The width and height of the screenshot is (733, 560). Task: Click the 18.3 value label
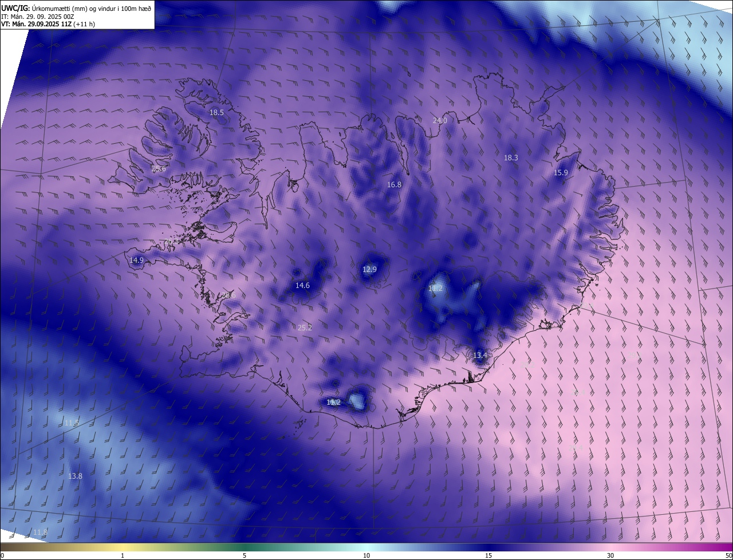511,157
